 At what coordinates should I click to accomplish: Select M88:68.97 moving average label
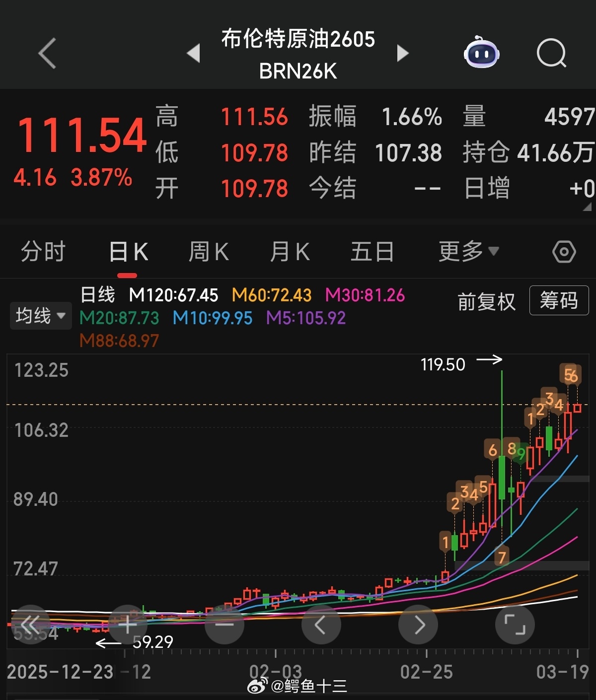[119, 341]
